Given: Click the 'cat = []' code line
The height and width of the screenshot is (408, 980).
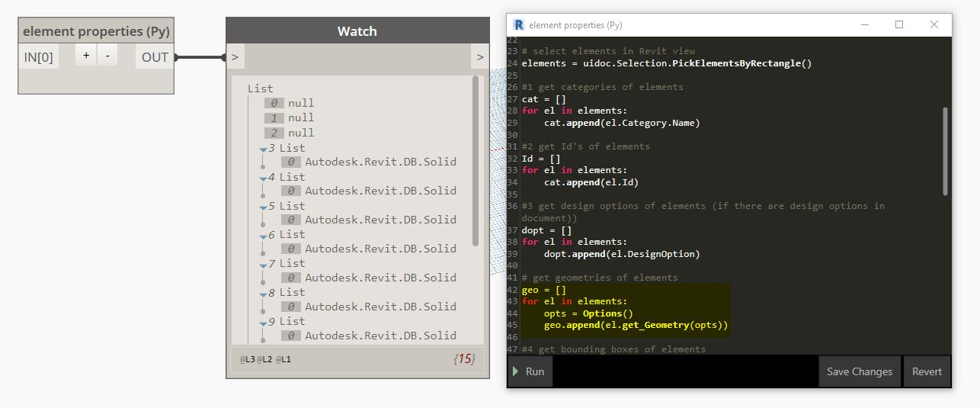Looking at the screenshot, I should pyautogui.click(x=544, y=99).
